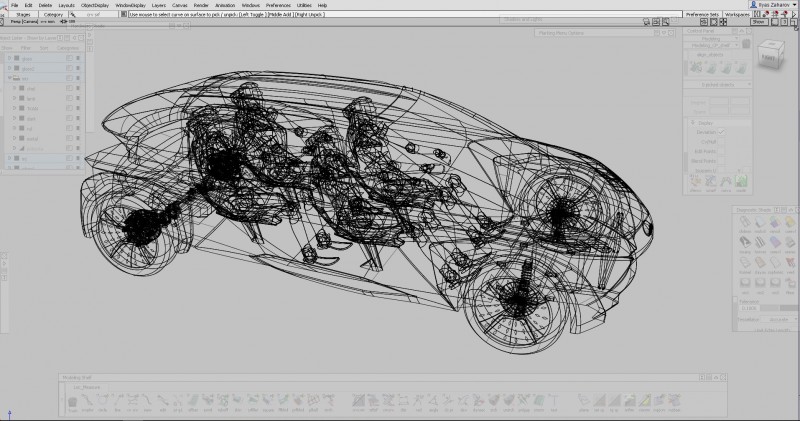Open the Animation menu
The height and width of the screenshot is (421, 800).
click(x=225, y=5)
